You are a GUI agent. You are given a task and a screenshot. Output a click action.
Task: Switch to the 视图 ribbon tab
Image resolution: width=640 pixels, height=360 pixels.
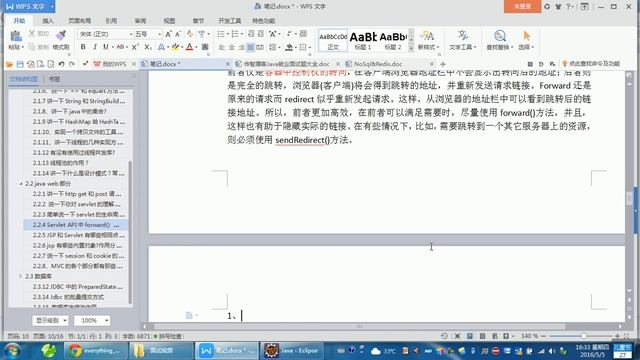pyautogui.click(x=169, y=20)
